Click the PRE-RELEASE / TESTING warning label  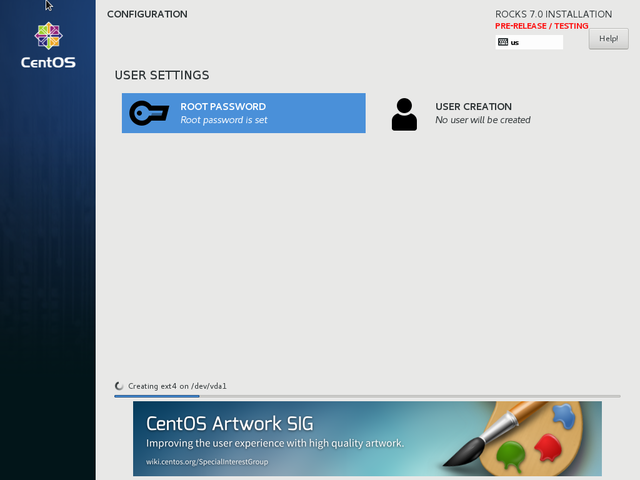[541, 26]
